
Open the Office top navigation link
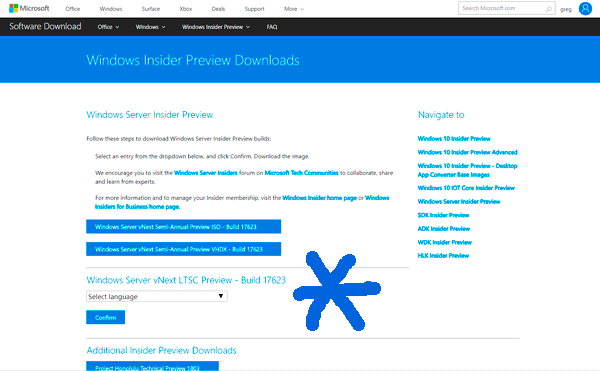pos(73,9)
